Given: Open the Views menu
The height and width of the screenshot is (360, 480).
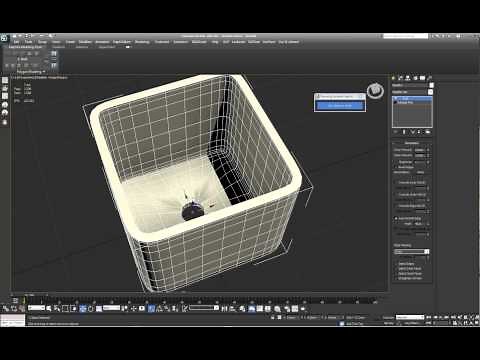Looking at the screenshot, I should click(x=56, y=42).
